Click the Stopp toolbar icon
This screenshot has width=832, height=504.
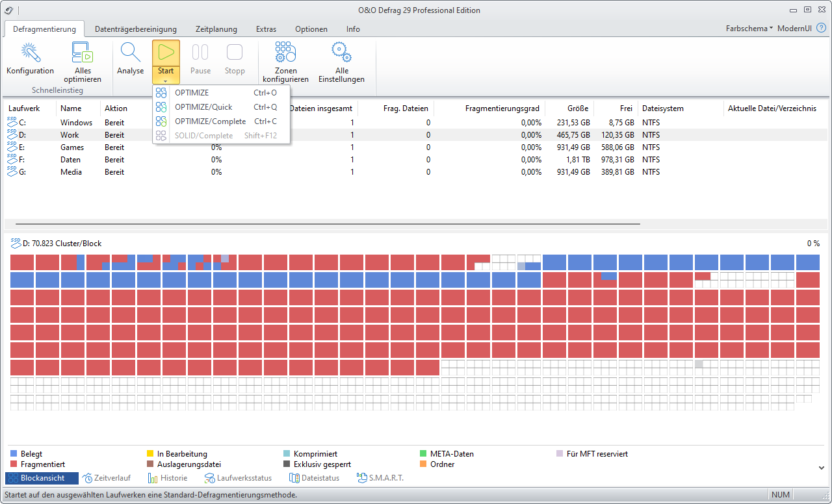[x=235, y=52]
